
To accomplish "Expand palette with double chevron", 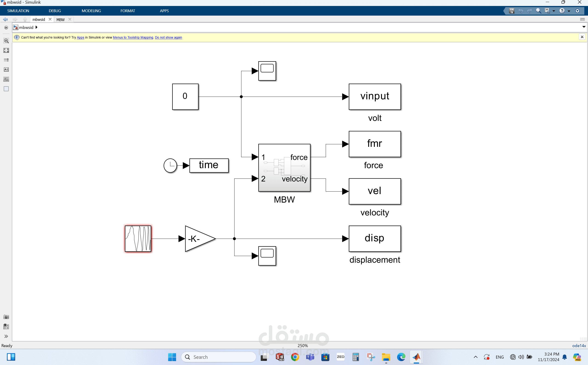I will tap(6, 336).
